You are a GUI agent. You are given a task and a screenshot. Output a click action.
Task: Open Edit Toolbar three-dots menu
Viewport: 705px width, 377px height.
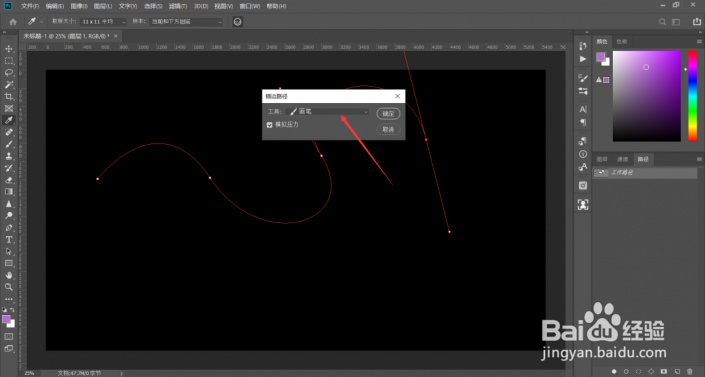9,299
